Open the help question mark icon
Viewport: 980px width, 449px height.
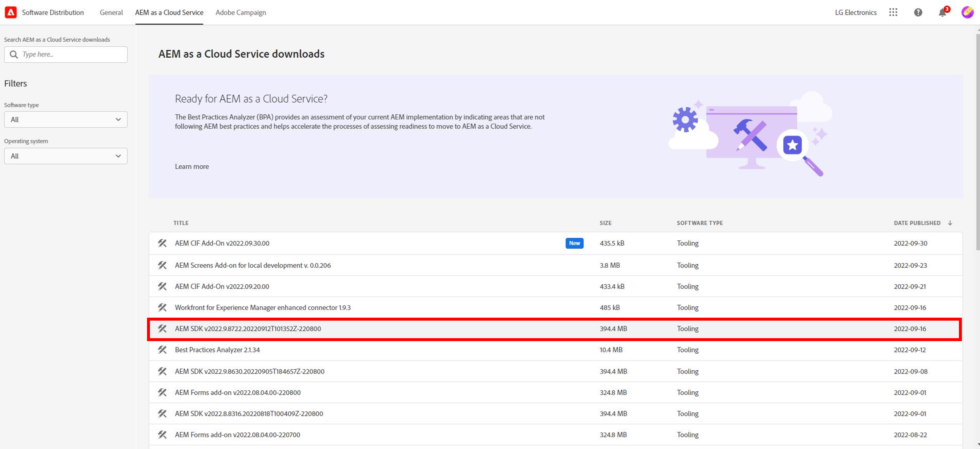click(918, 12)
